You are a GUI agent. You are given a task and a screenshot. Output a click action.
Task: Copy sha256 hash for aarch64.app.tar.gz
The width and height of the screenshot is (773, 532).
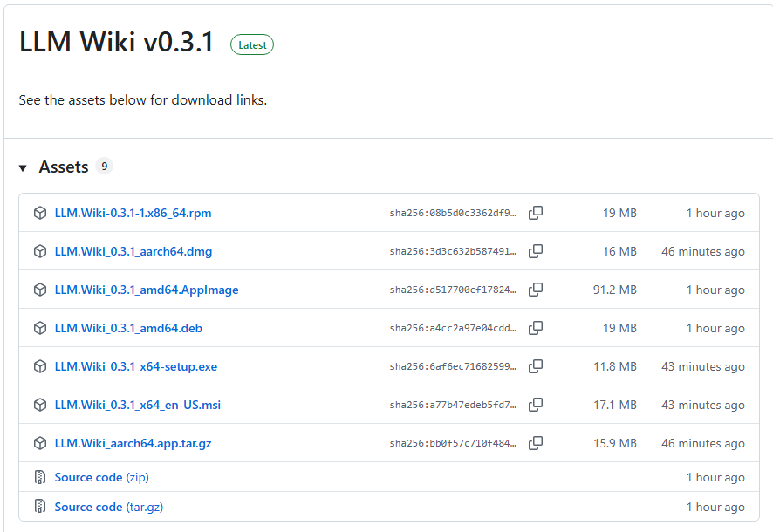pos(536,443)
